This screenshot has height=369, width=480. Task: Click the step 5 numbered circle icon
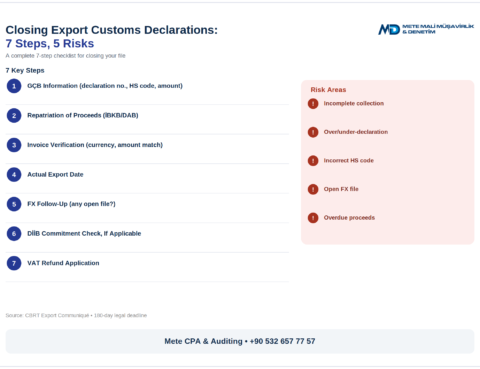(x=14, y=204)
